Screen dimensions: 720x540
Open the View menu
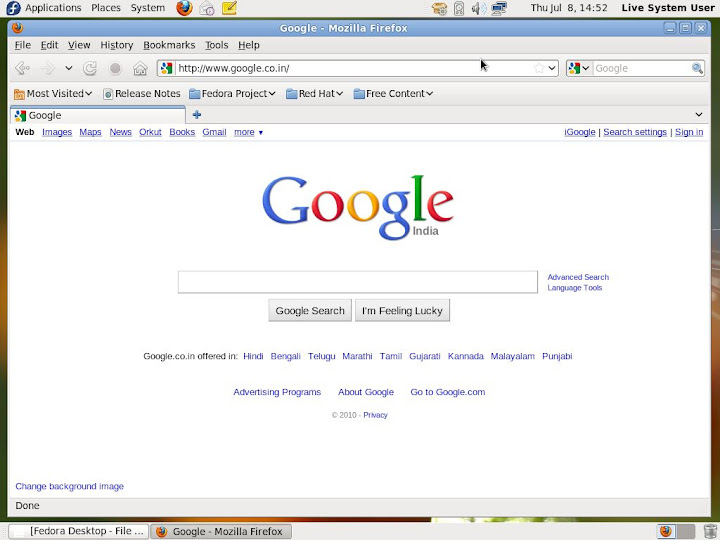click(x=79, y=45)
